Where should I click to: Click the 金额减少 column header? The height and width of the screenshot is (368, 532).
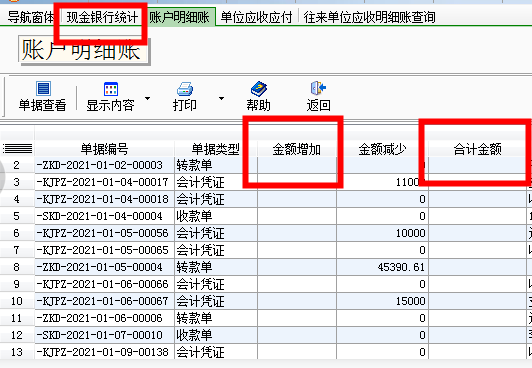point(382,149)
